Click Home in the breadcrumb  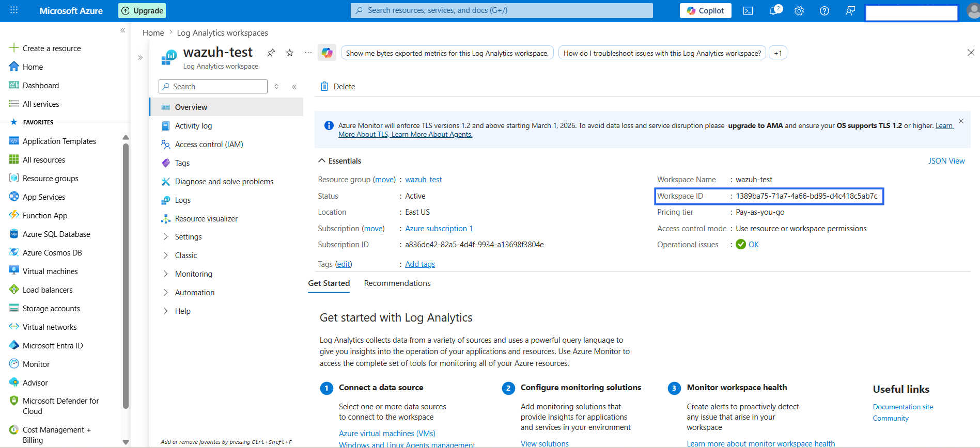[x=153, y=33]
